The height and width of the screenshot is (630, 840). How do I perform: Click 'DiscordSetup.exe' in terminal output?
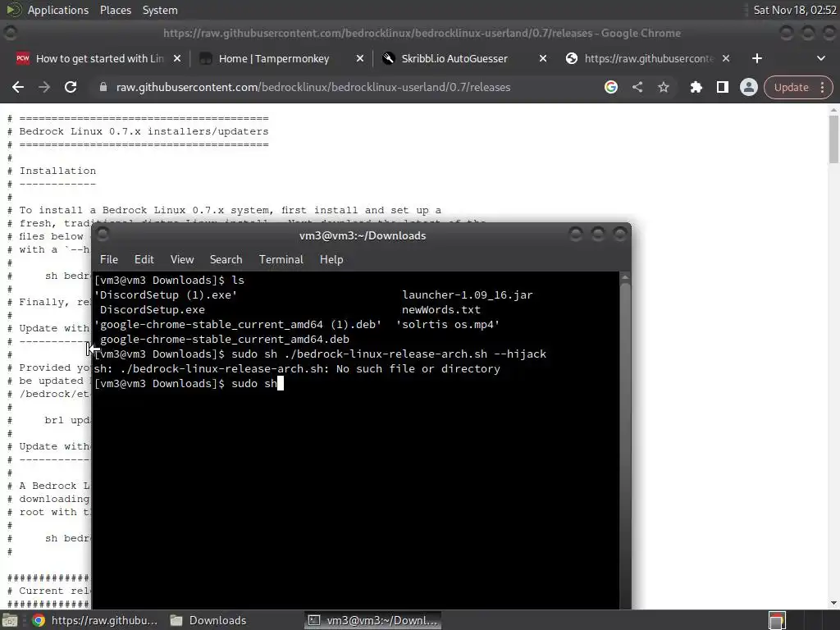[x=152, y=309]
